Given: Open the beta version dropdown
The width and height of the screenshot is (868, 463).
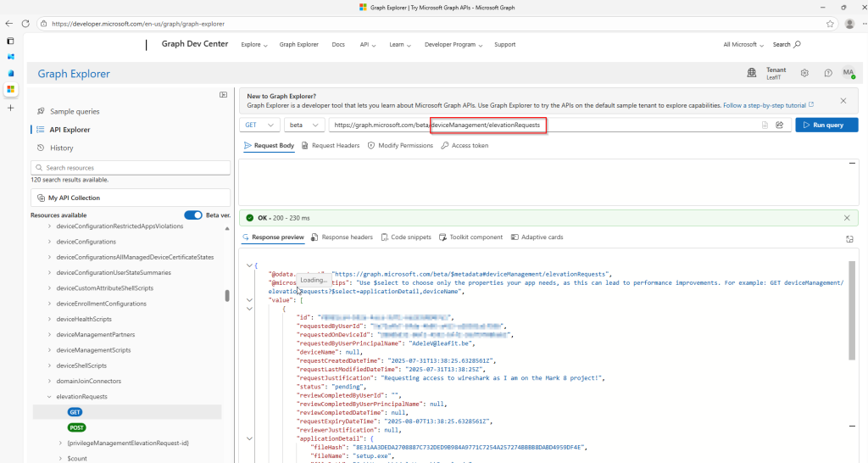Looking at the screenshot, I should tap(304, 126).
